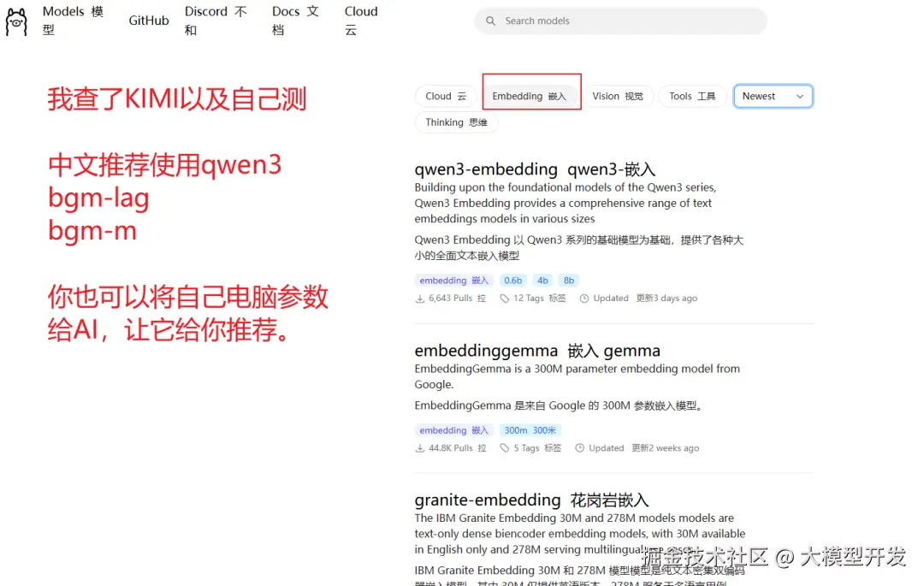The width and height of the screenshot is (924, 586).
Task: Click the 12 Tags label
Action: [539, 299]
